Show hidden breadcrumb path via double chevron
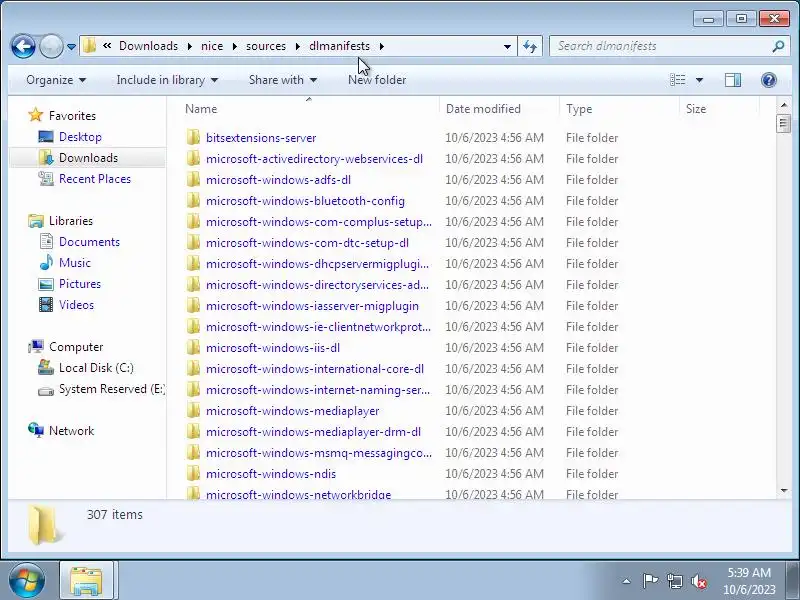Image resolution: width=800 pixels, height=600 pixels. click(x=107, y=46)
